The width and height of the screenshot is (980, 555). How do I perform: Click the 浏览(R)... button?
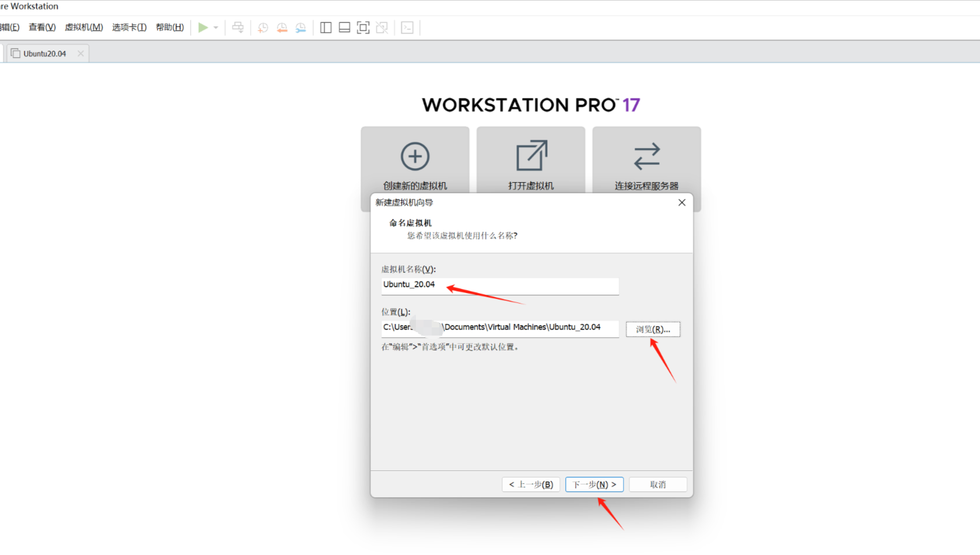click(x=653, y=329)
